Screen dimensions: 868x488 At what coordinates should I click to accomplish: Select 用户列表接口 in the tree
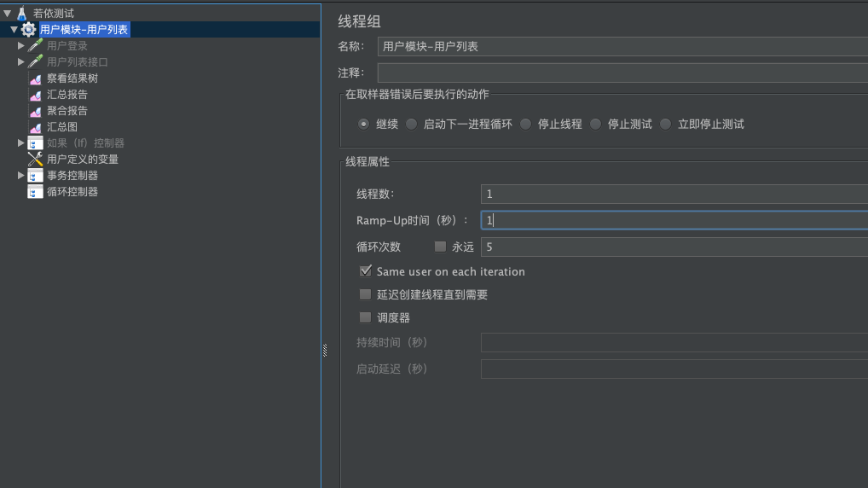click(x=78, y=62)
